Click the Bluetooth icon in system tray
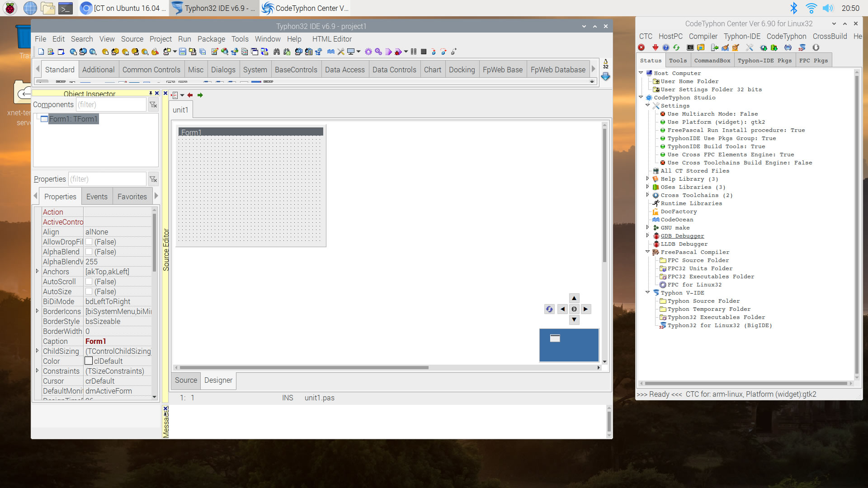868x488 pixels. (x=794, y=8)
